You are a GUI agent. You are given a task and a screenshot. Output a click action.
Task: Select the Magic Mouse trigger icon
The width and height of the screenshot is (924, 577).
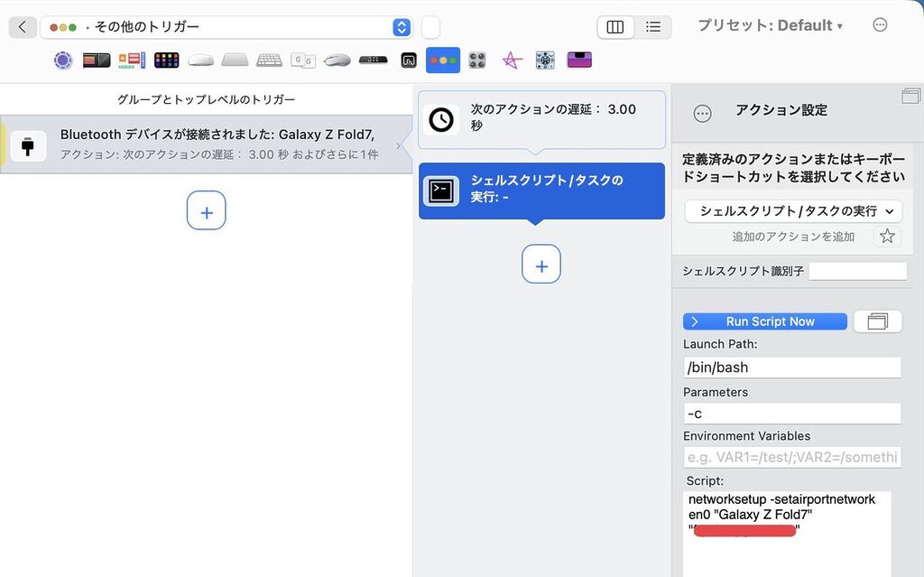pos(200,60)
